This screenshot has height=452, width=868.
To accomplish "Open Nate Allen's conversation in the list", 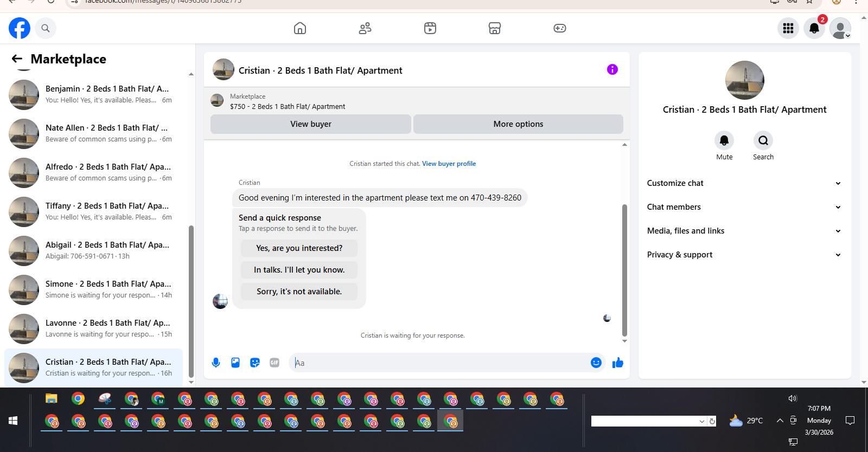I will tap(93, 133).
